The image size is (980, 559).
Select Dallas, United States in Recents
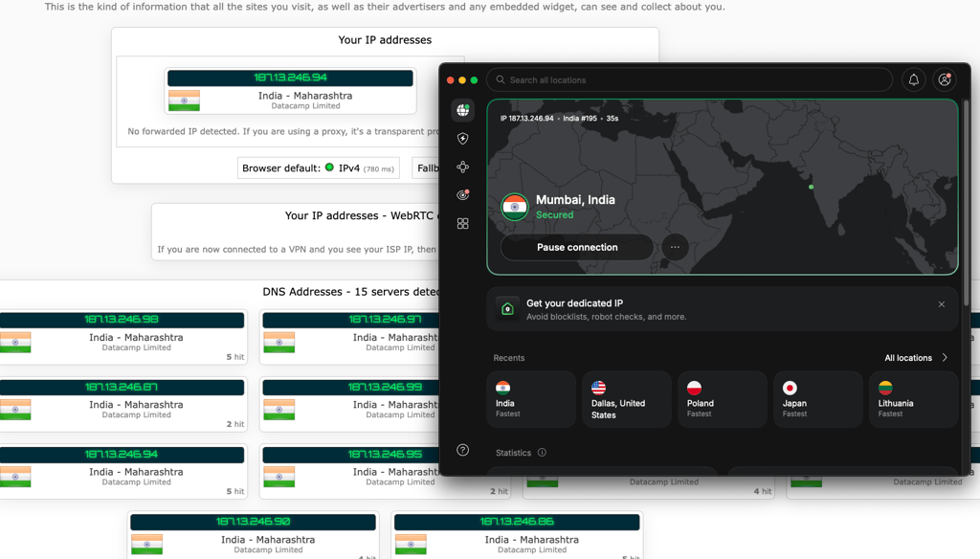627,399
